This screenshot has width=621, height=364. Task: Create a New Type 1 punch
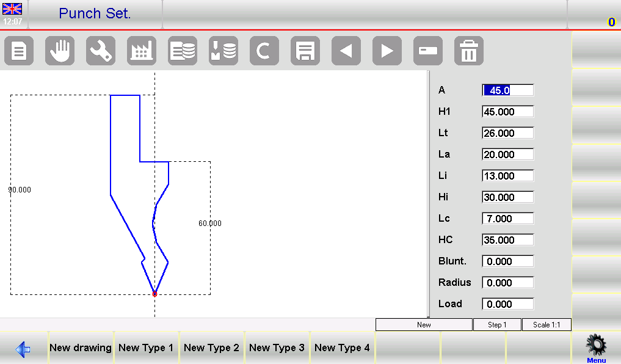coord(146,347)
